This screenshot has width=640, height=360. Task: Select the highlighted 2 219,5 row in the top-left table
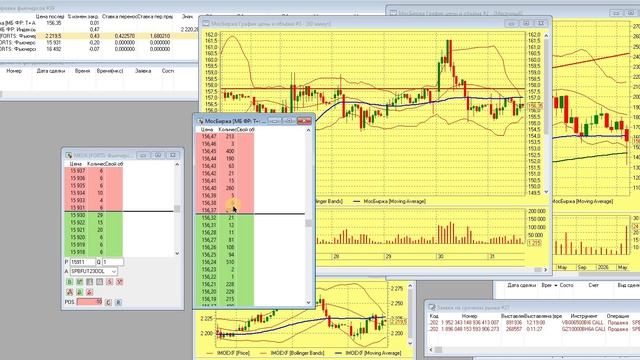pos(99,36)
